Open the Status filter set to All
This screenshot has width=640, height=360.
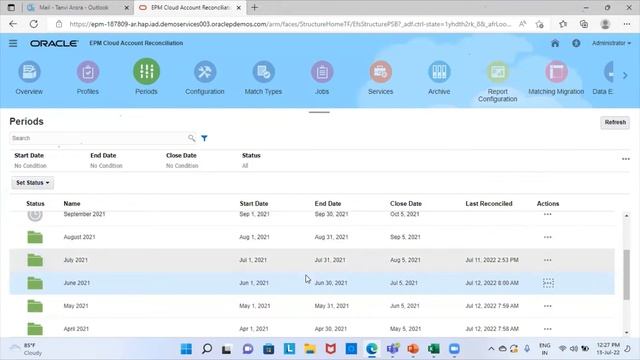point(251,160)
